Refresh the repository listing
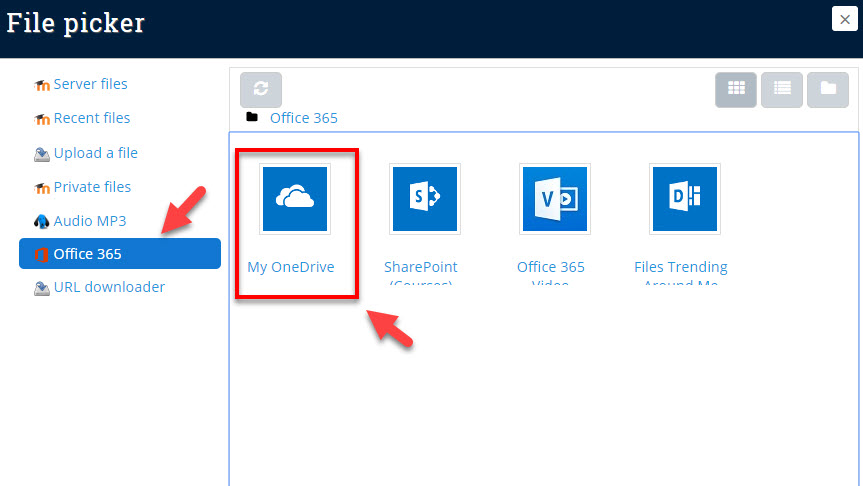 coord(261,89)
